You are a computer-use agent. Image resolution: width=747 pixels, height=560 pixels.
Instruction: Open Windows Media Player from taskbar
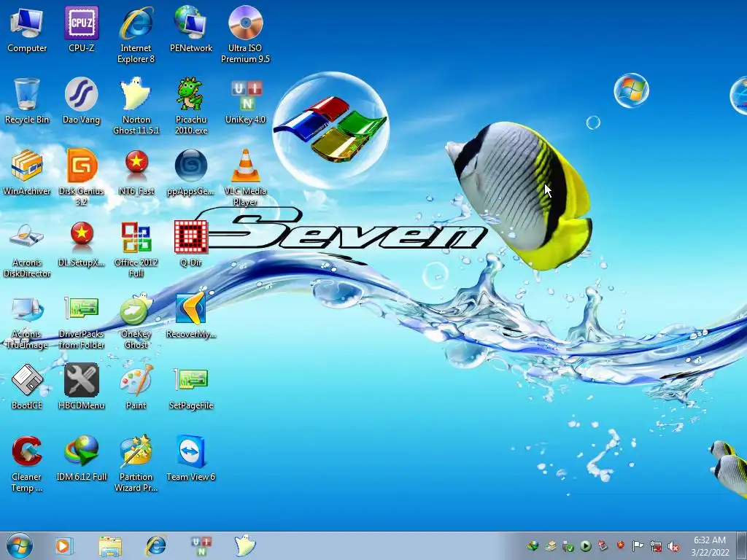(x=63, y=545)
